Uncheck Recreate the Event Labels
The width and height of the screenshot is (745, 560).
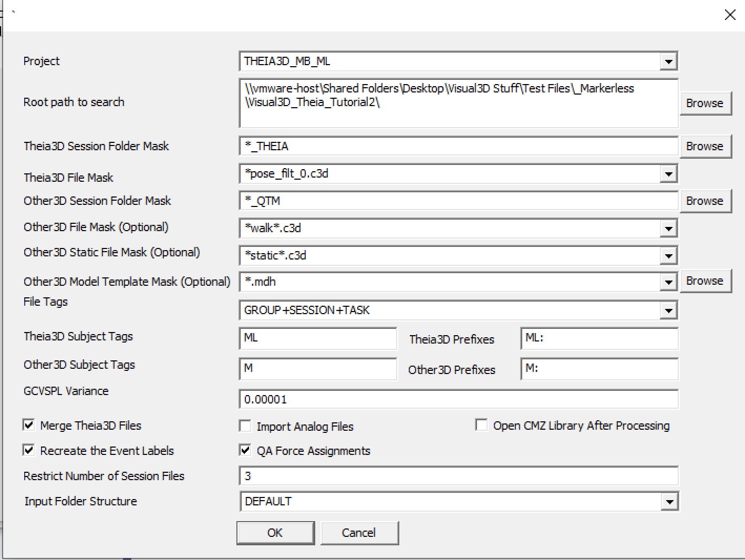pyautogui.click(x=29, y=450)
